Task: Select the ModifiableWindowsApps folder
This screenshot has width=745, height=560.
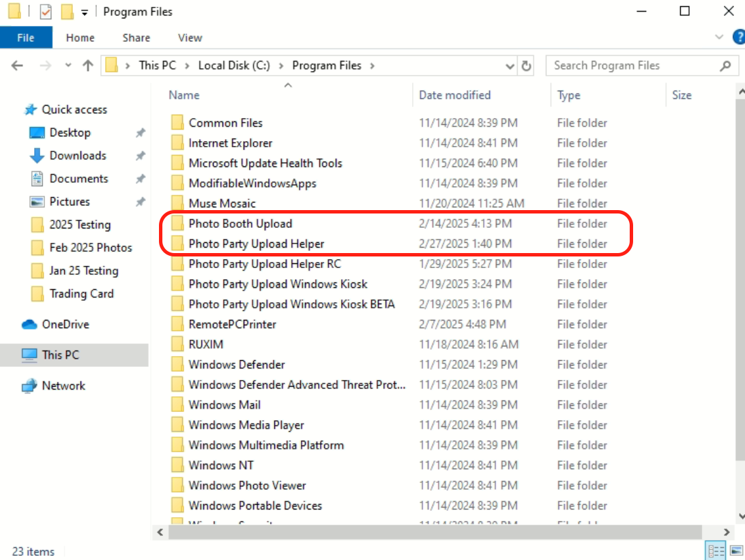Action: click(252, 183)
